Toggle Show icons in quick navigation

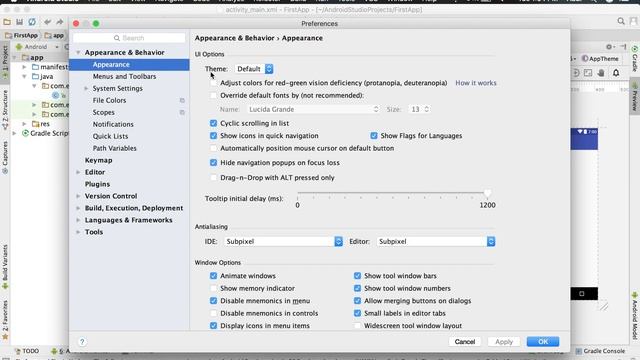coord(213,136)
